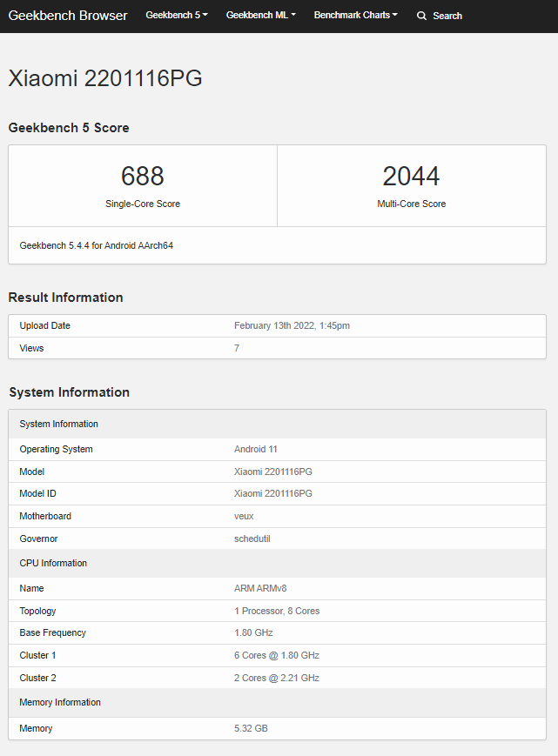The height and width of the screenshot is (756, 558).
Task: Click the Motherboard value veux
Action: tap(244, 516)
